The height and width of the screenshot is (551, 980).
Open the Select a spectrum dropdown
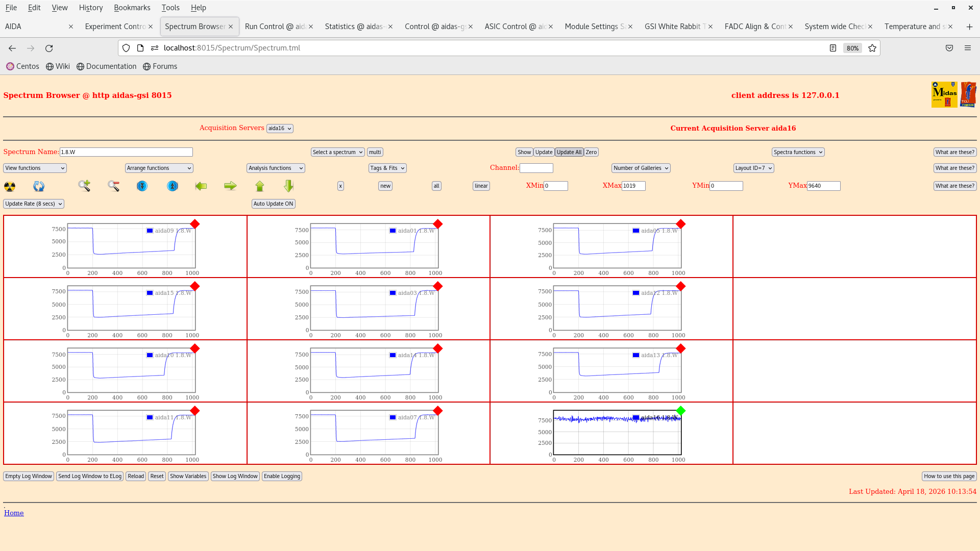coord(337,152)
